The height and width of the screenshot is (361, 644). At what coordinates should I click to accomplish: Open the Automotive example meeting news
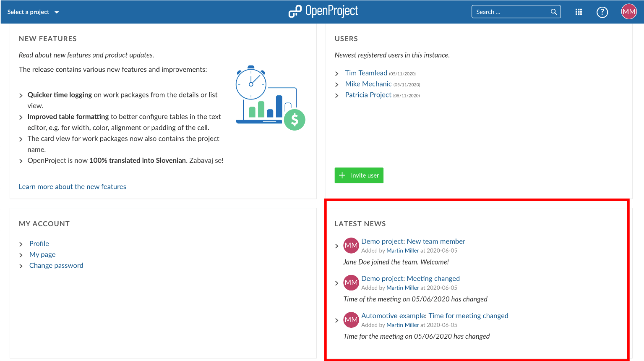pos(435,315)
